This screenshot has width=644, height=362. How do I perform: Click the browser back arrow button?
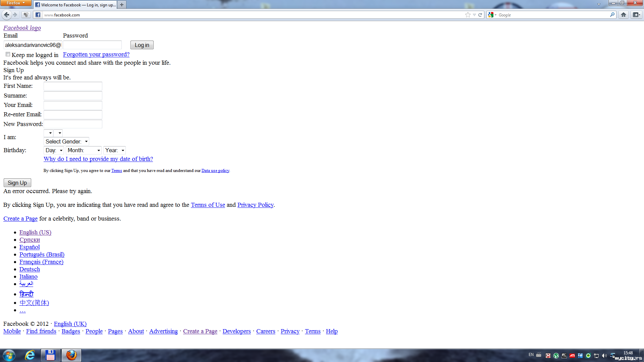tap(6, 15)
